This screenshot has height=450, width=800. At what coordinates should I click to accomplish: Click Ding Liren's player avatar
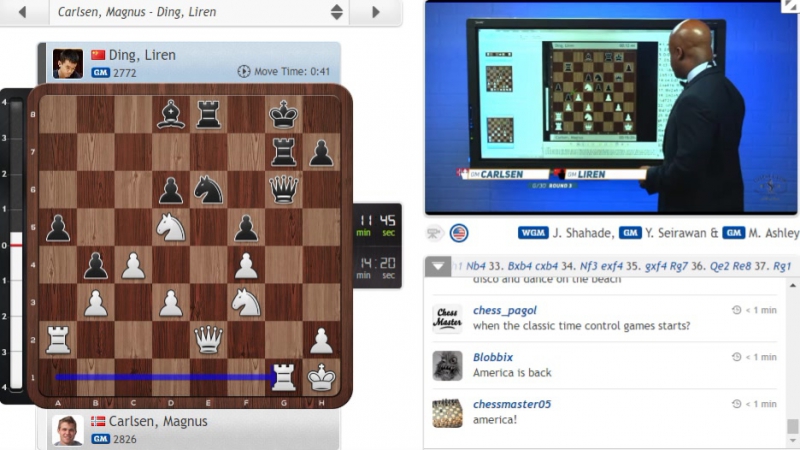pyautogui.click(x=68, y=64)
